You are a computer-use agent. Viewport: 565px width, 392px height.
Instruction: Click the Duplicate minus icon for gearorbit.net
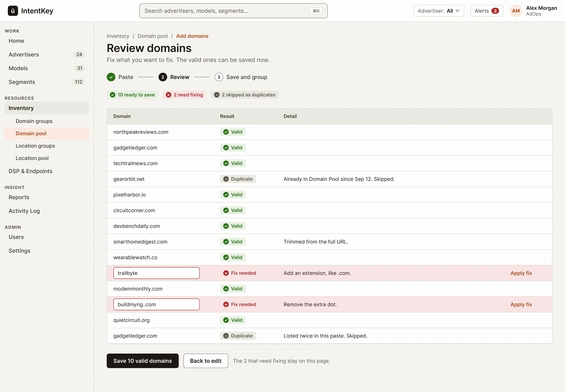click(226, 179)
